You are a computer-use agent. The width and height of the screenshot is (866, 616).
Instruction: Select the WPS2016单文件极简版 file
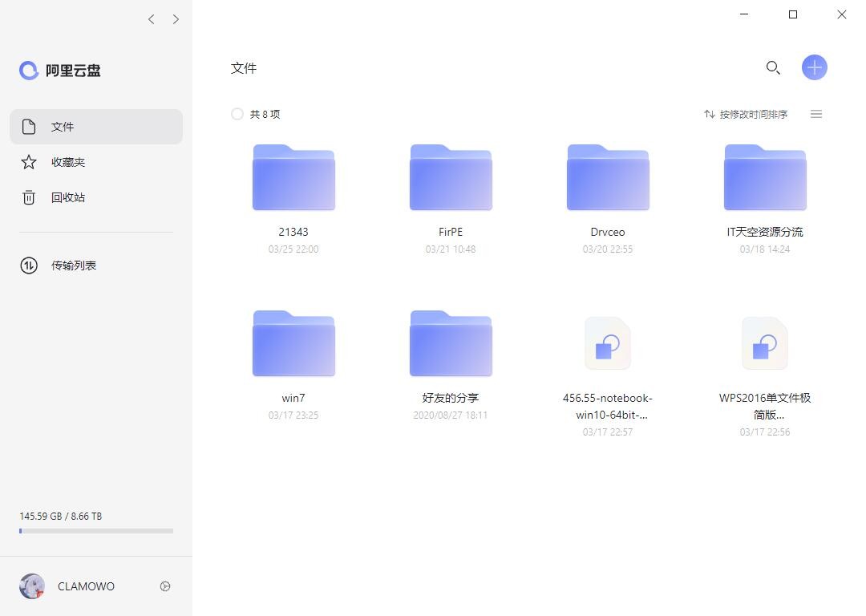(x=764, y=343)
